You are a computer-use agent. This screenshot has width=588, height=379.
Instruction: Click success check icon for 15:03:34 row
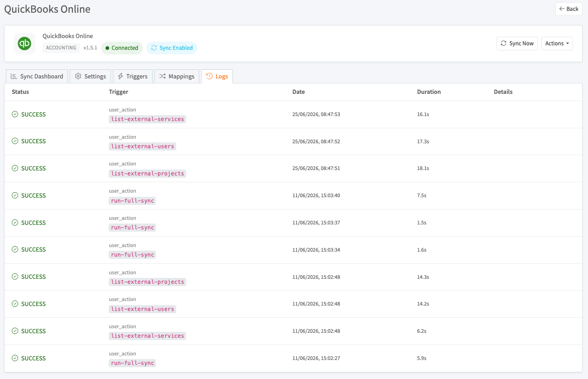[15, 249]
